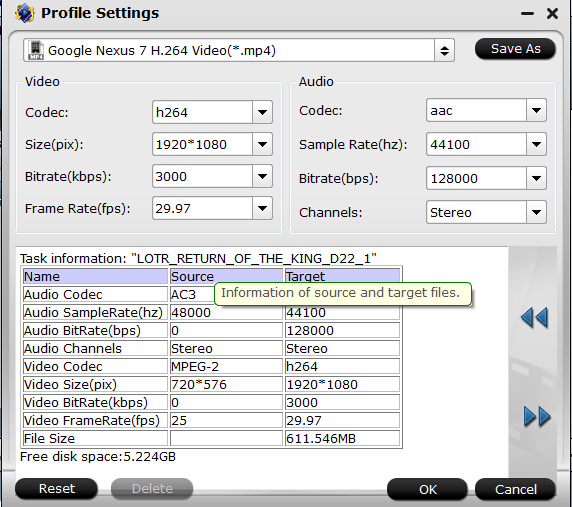Expand the Audio Codec aac dropdown
This screenshot has height=507, width=572.
[536, 110]
